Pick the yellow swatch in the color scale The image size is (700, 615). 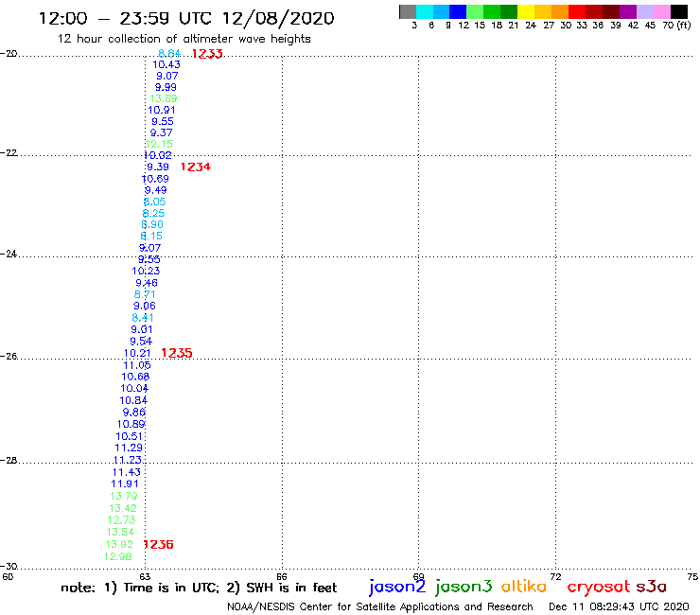526,11
